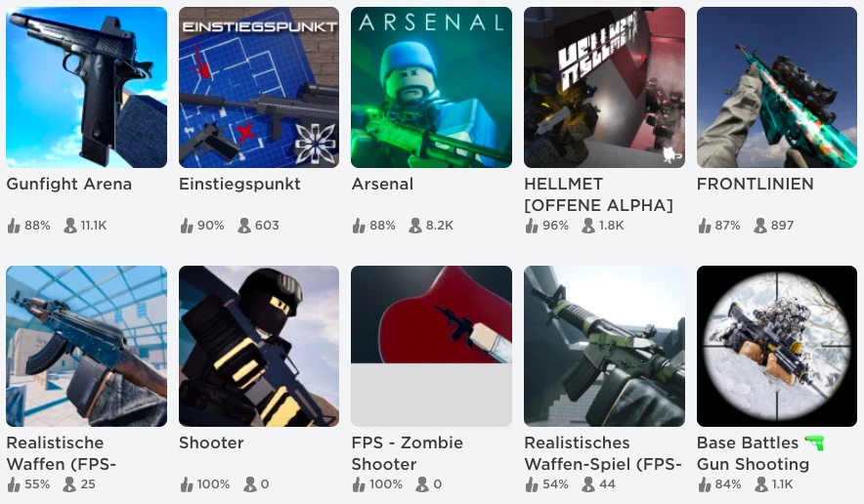Click the Gunfight Arena title link
Image resolution: width=864 pixels, height=504 pixels.
(68, 184)
